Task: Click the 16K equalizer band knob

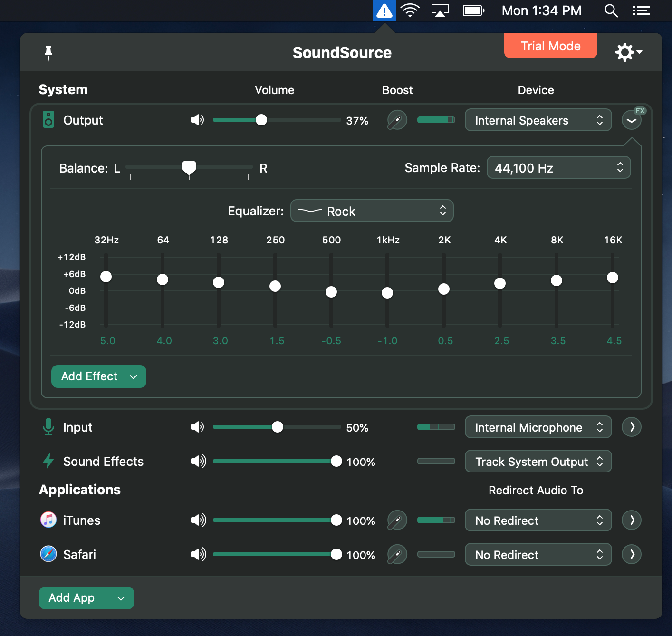Action: 613,278
